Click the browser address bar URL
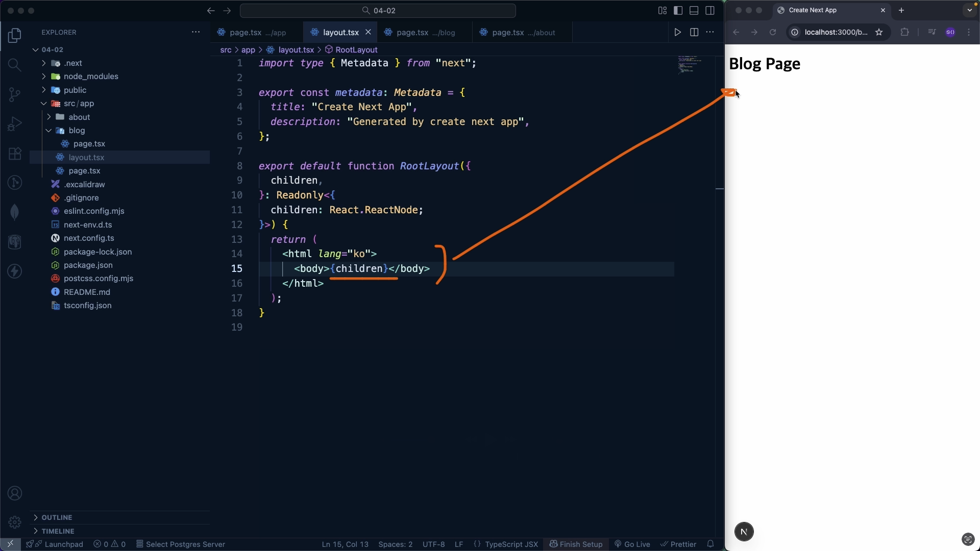 click(836, 32)
